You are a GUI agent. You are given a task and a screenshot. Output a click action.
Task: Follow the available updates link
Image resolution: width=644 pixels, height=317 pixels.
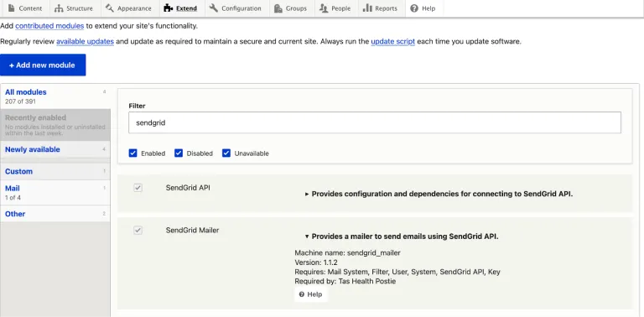(x=85, y=41)
